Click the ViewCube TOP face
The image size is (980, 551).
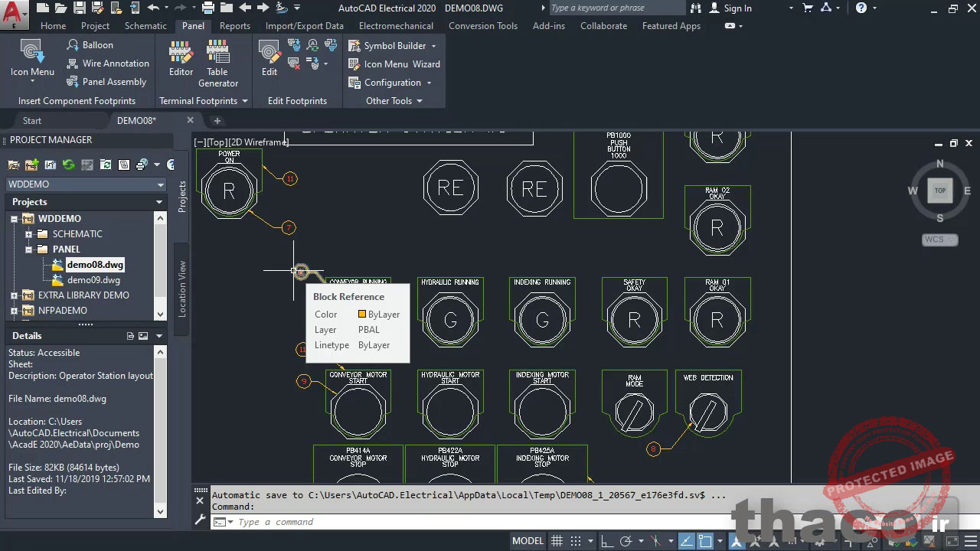[939, 191]
